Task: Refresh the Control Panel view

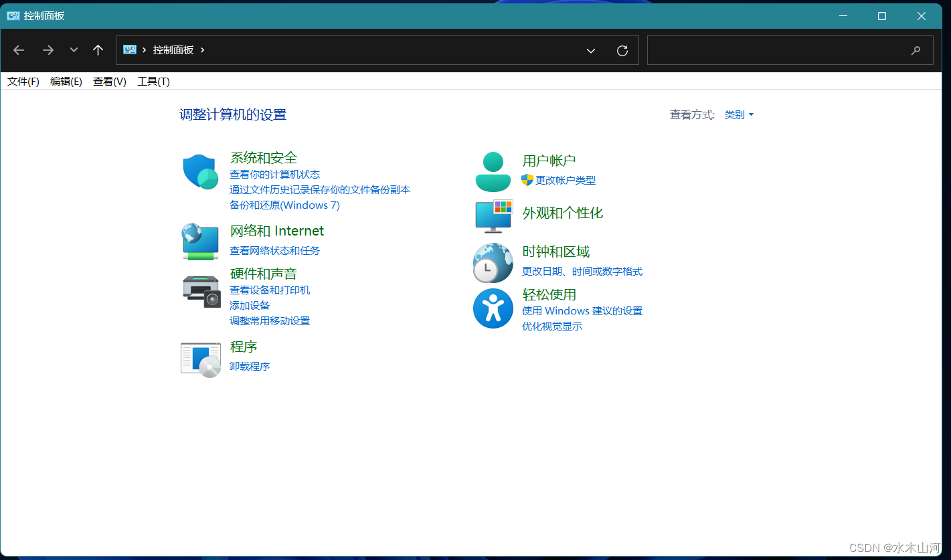Action: tap(622, 50)
